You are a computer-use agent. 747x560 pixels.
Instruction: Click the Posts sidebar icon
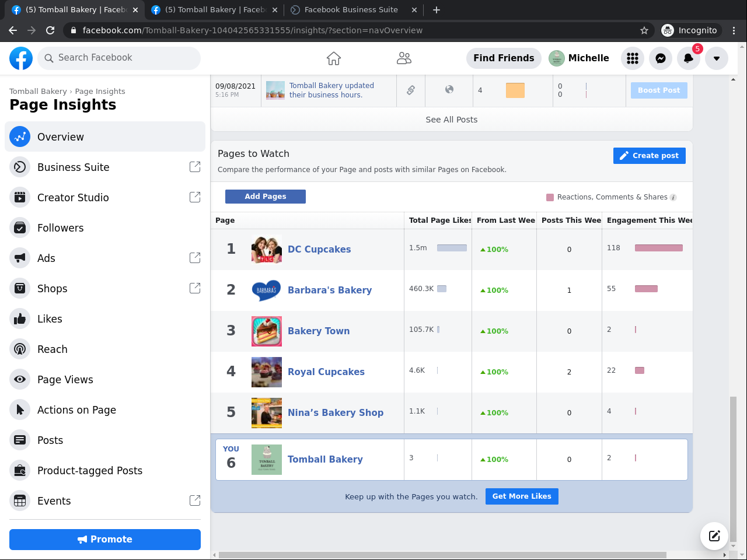pyautogui.click(x=20, y=440)
